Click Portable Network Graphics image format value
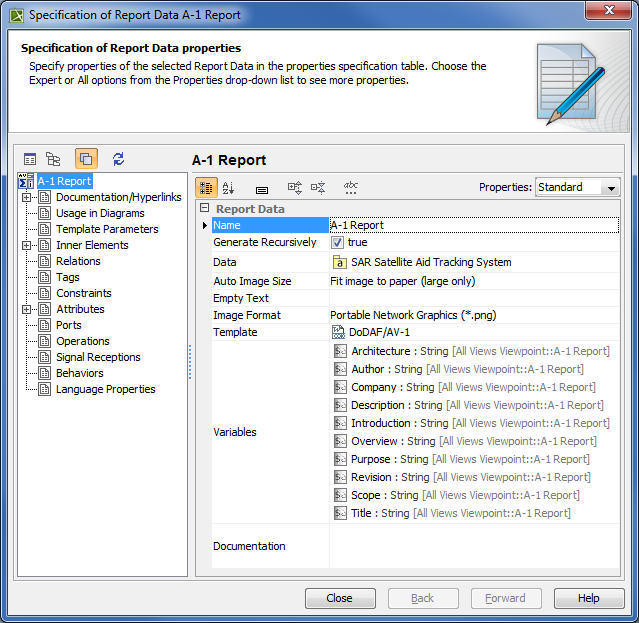The height and width of the screenshot is (623, 639). click(413, 315)
